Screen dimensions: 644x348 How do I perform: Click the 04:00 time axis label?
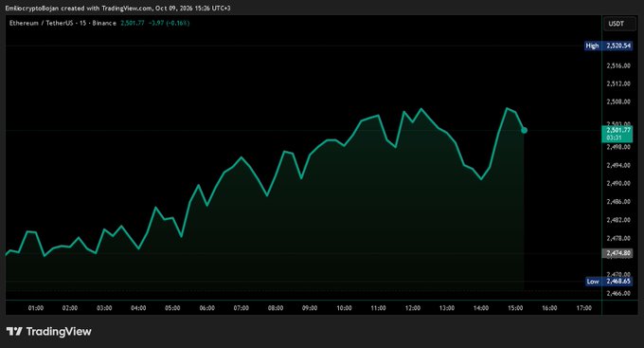138,308
